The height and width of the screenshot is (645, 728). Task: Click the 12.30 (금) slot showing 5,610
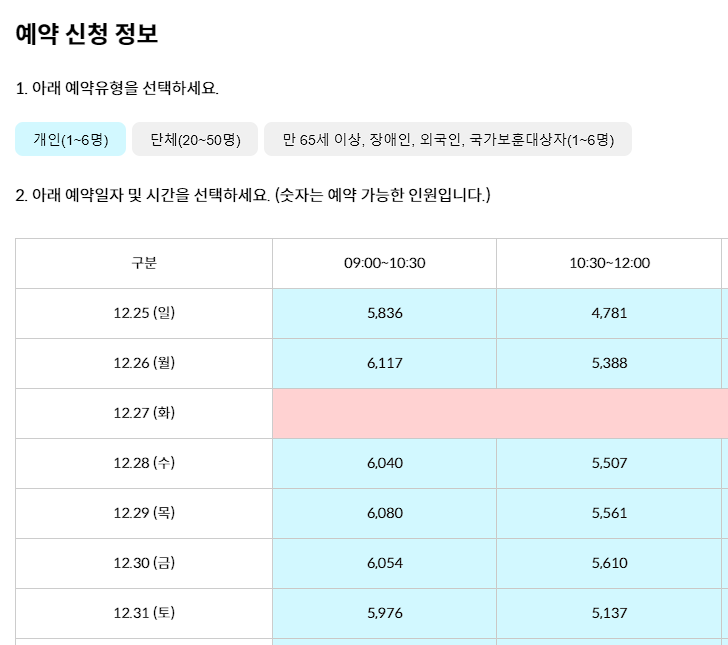pyautogui.click(x=609, y=564)
